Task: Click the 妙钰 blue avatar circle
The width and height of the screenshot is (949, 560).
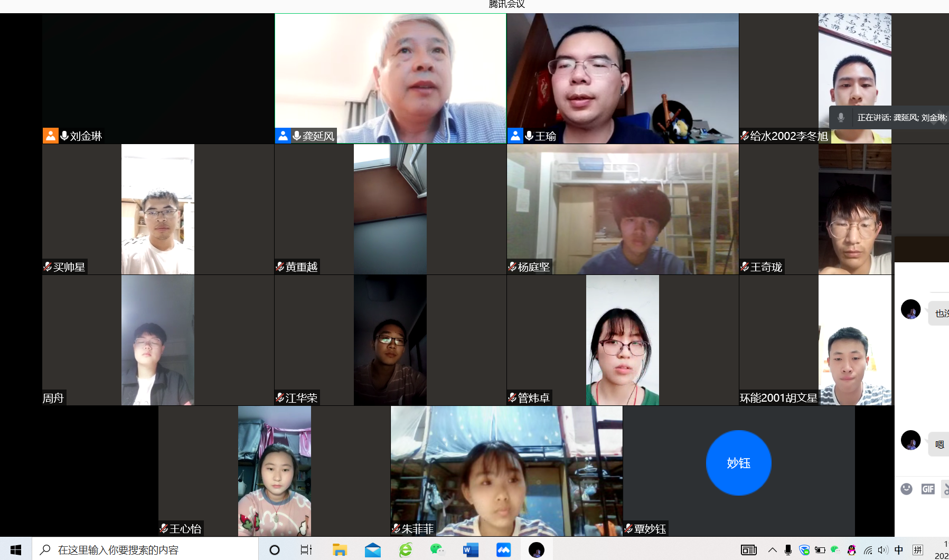Action: coord(738,463)
